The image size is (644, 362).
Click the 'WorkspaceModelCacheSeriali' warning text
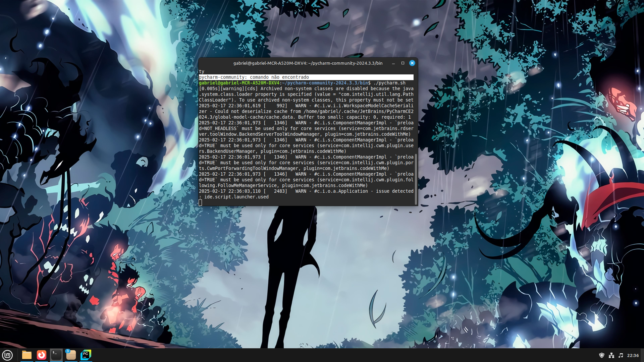coord(378,106)
